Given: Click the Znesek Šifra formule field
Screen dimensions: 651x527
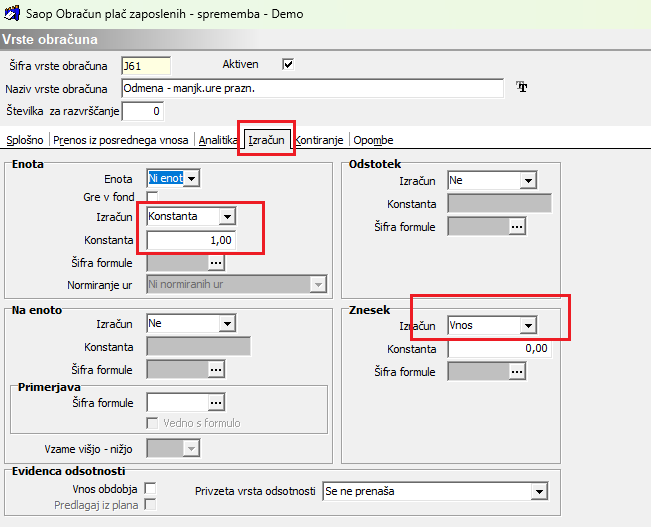Looking at the screenshot, I should (x=479, y=372).
